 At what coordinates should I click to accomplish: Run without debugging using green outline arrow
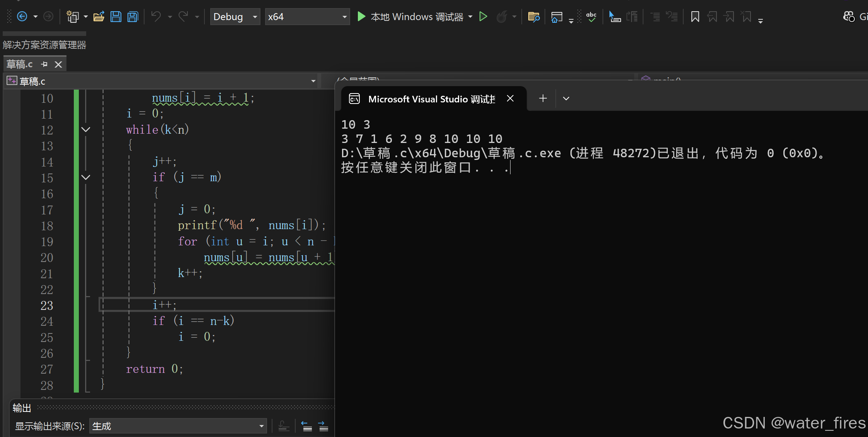pyautogui.click(x=483, y=17)
